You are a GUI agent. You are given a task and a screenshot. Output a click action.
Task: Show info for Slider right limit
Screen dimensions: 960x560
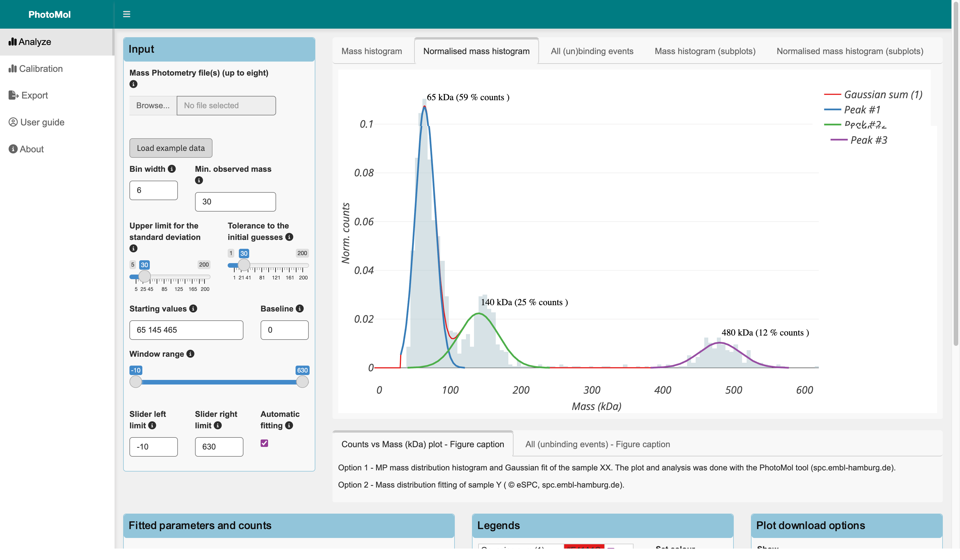pyautogui.click(x=218, y=426)
